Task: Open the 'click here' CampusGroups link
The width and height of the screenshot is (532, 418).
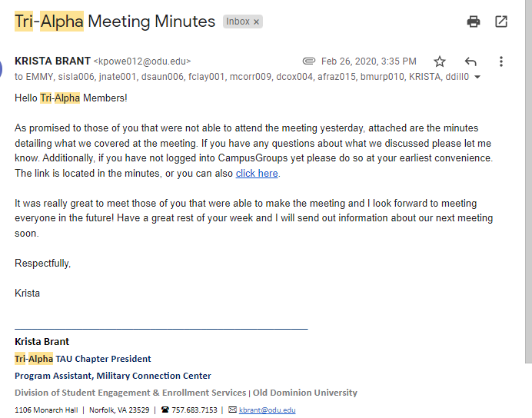Action: 257,174
